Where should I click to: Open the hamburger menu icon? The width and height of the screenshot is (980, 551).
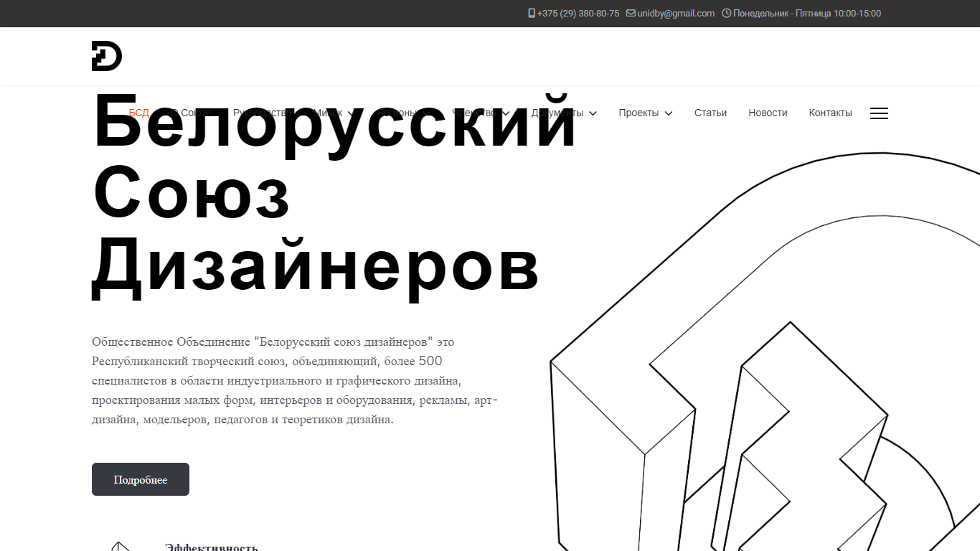(879, 113)
